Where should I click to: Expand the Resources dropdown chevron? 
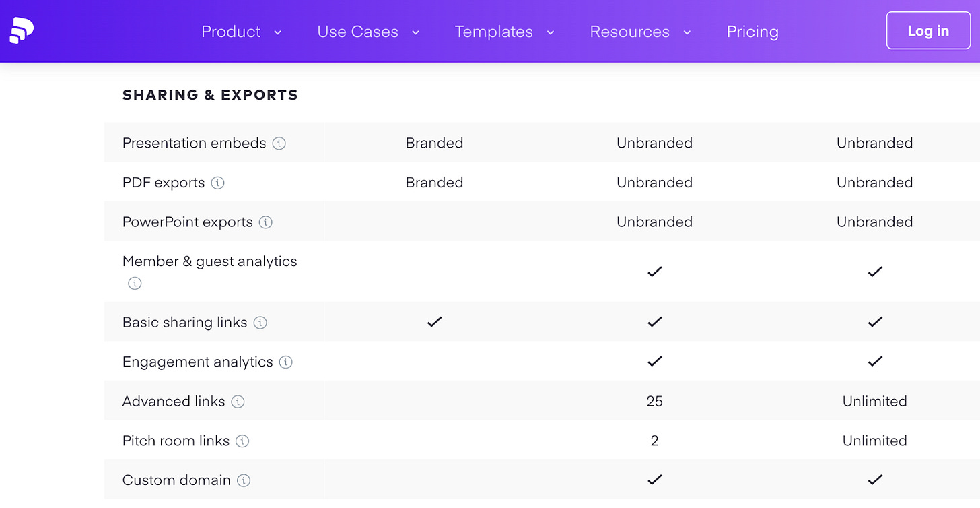(687, 32)
